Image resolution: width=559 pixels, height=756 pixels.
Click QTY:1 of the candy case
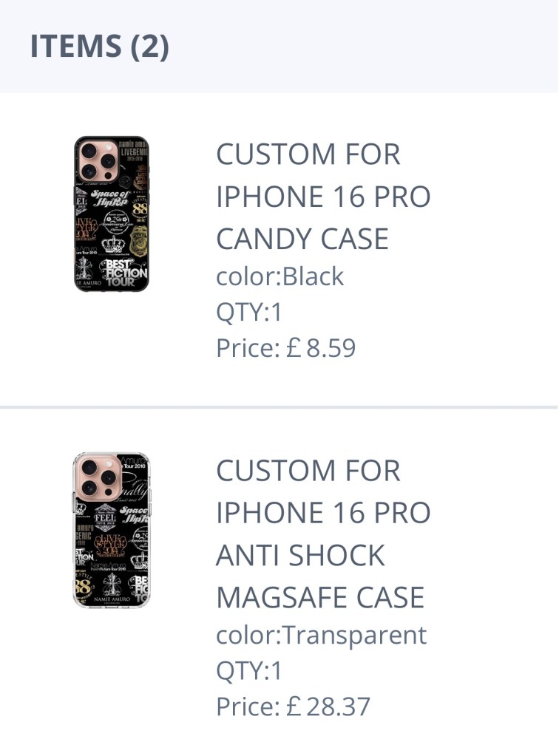pos(249,312)
